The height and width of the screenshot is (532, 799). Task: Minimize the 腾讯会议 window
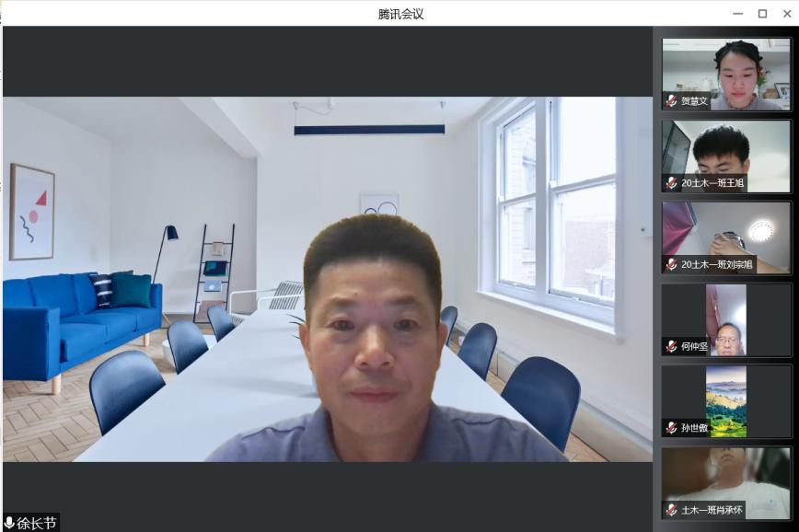point(738,13)
